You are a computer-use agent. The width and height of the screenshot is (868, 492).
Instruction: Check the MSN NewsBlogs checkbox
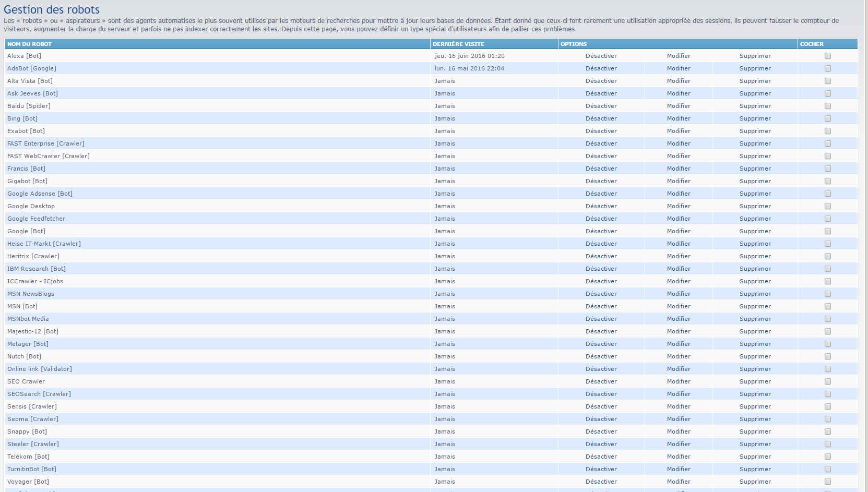point(828,294)
